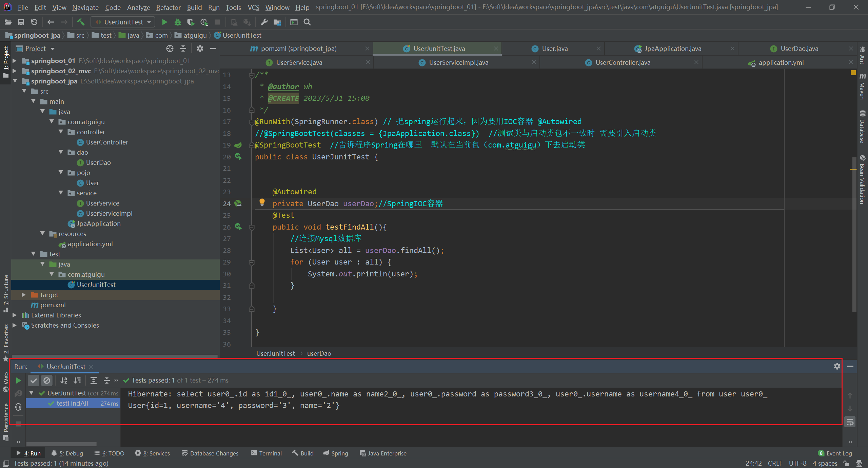Click atguigu in breadcrumb path
868x468 pixels.
click(x=195, y=35)
